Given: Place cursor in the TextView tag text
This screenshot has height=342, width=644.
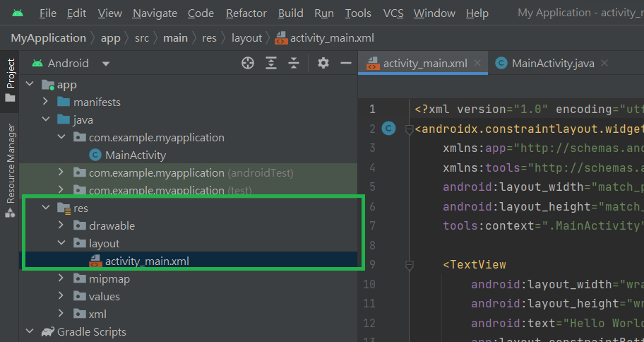Looking at the screenshot, I should pyautogui.click(x=475, y=264).
